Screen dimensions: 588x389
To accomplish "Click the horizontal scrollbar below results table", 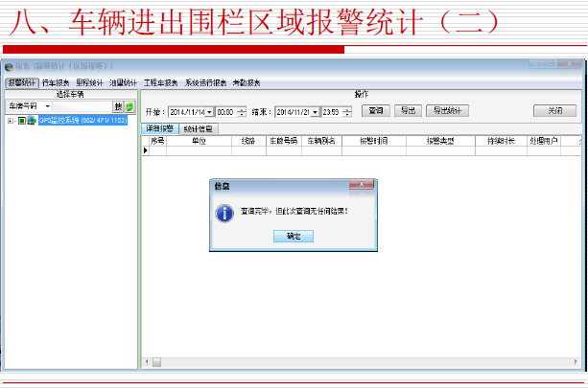I will click(365, 362).
